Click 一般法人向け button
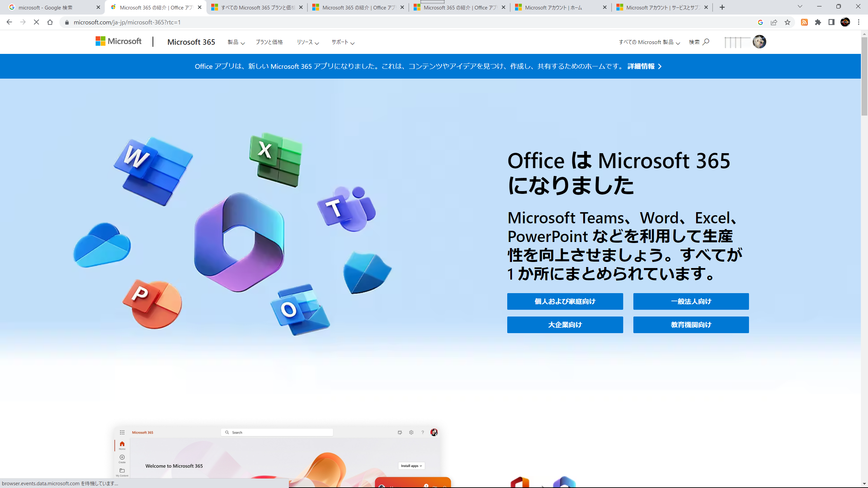Viewport: 868px width, 488px height. pyautogui.click(x=691, y=301)
